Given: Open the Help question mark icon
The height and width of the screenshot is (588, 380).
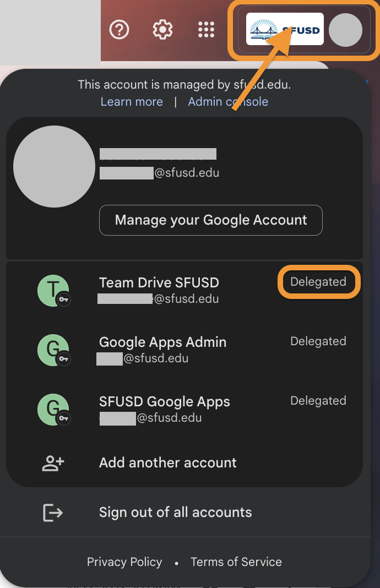Looking at the screenshot, I should coord(120,29).
